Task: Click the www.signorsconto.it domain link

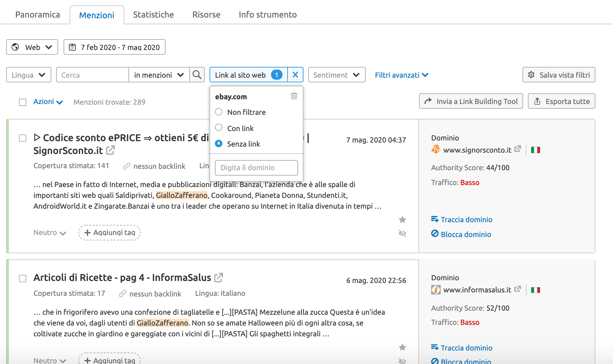Action: (477, 150)
